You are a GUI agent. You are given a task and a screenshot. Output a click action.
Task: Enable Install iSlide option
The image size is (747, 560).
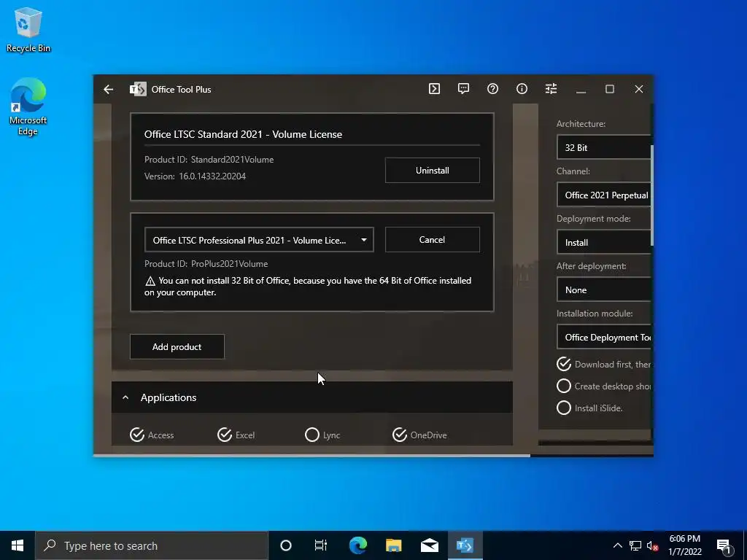tap(564, 408)
